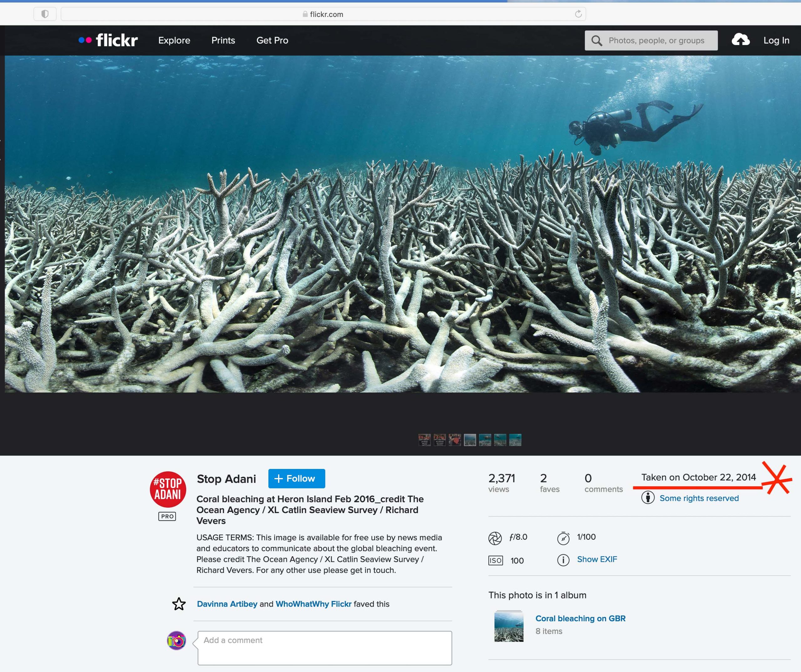The width and height of the screenshot is (801, 672).
Task: Open Davinna Artibey profile
Action: [x=227, y=604]
